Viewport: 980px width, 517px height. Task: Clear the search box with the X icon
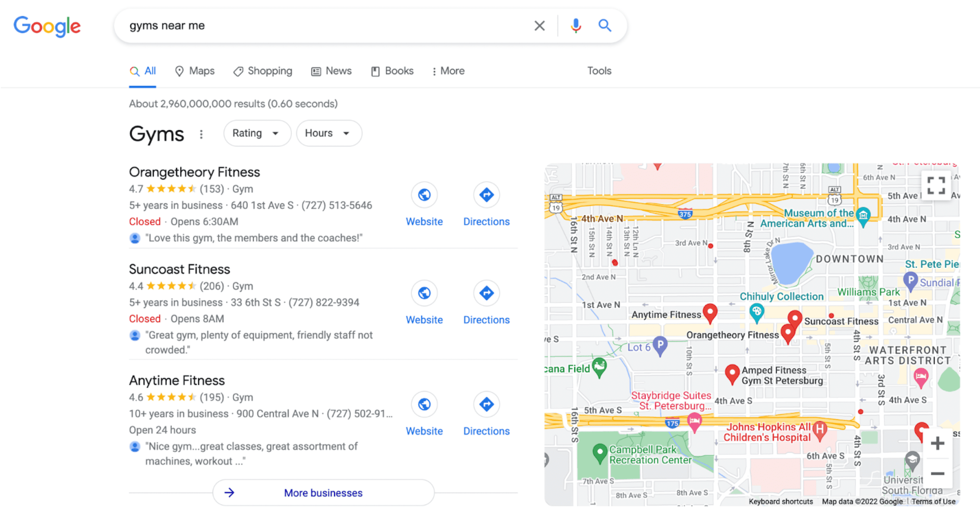coord(539,26)
